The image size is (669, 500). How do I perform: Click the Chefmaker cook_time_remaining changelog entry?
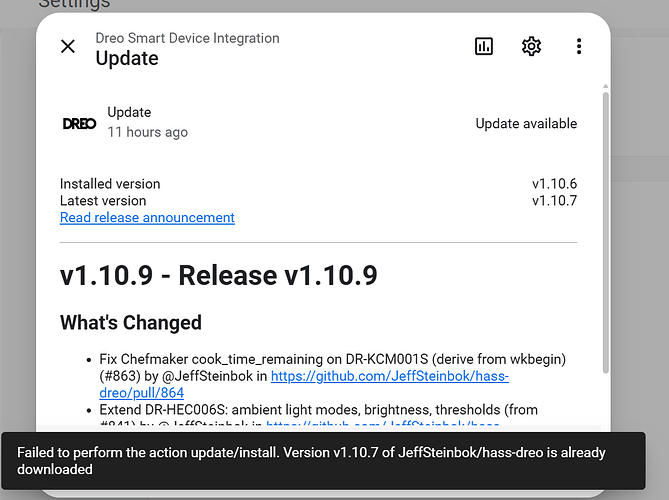[x=333, y=376]
